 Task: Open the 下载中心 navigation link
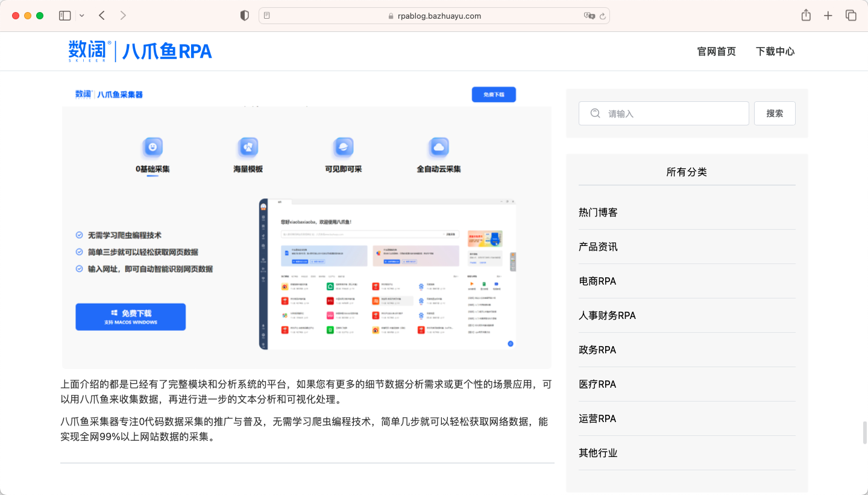(775, 52)
